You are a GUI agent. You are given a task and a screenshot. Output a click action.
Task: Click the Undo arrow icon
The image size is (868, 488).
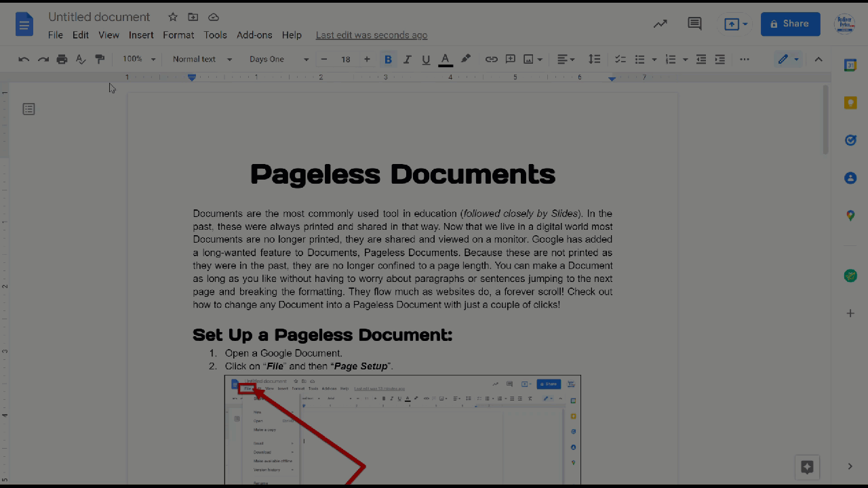[24, 60]
